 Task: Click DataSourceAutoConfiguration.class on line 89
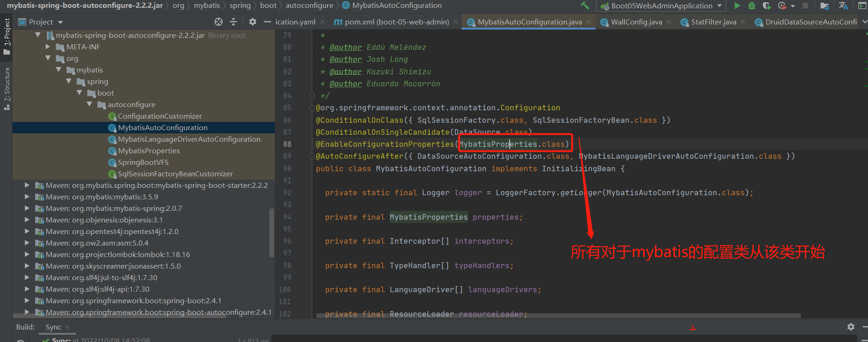point(493,156)
